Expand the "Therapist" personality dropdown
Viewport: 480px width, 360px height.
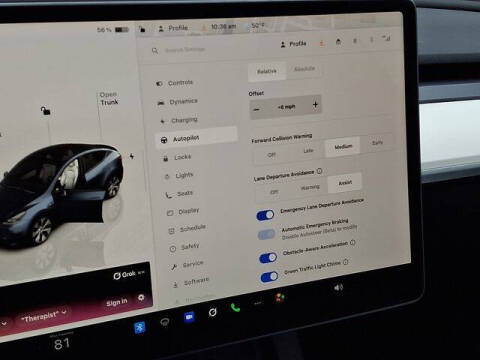(x=44, y=315)
